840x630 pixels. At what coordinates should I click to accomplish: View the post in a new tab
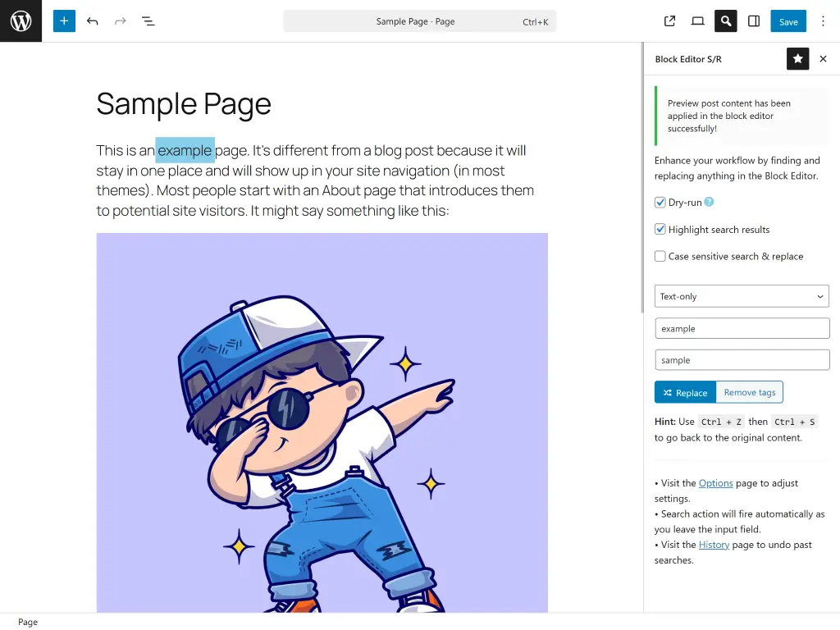[669, 21]
